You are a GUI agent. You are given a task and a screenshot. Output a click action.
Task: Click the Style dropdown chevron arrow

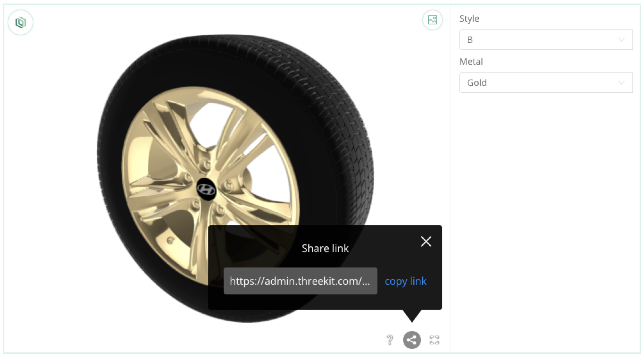621,40
